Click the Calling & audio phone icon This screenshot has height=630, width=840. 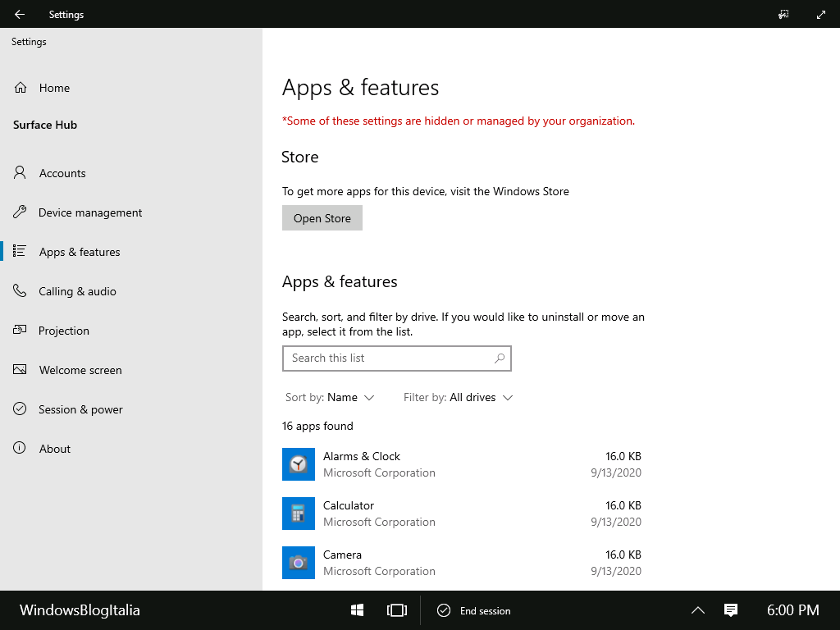20,291
